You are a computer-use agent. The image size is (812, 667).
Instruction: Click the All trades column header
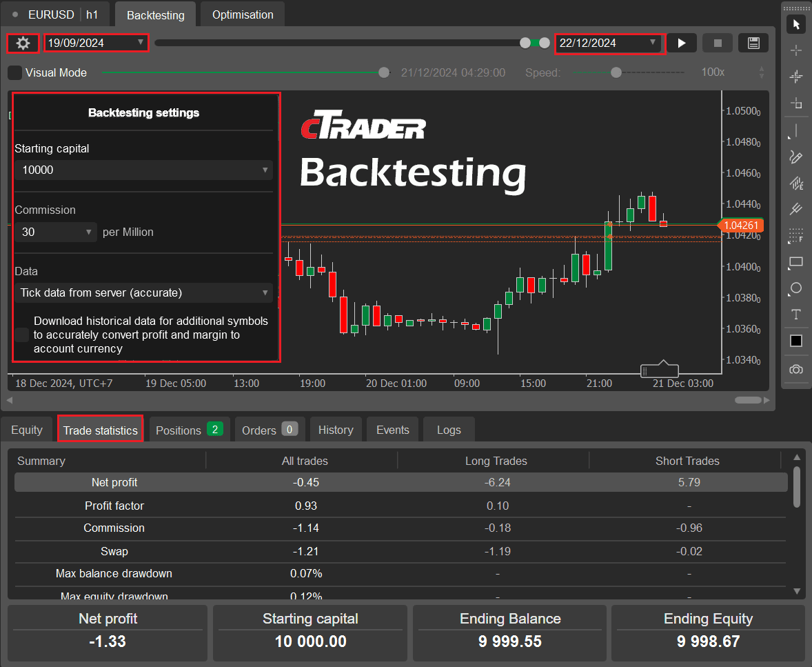[x=305, y=461]
